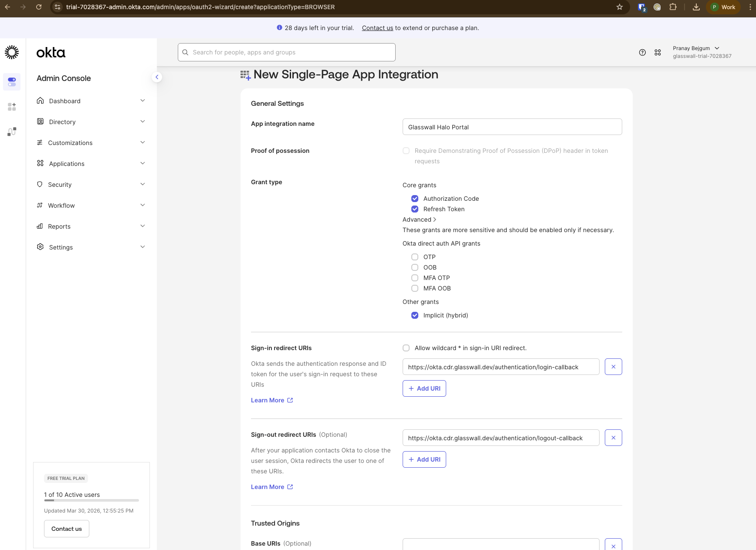This screenshot has width=756, height=550.
Task: Open site information icon in address bar
Action: coord(58,7)
